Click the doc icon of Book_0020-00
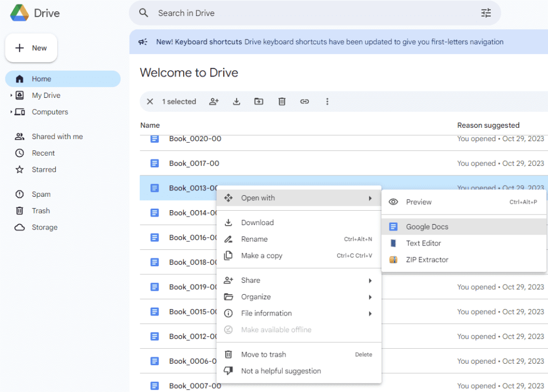Viewport: 548px width, 392px height. coord(155,139)
